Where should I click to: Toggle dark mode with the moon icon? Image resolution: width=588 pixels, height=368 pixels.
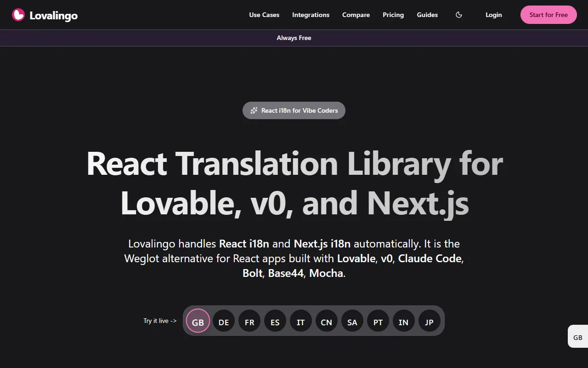[458, 15]
